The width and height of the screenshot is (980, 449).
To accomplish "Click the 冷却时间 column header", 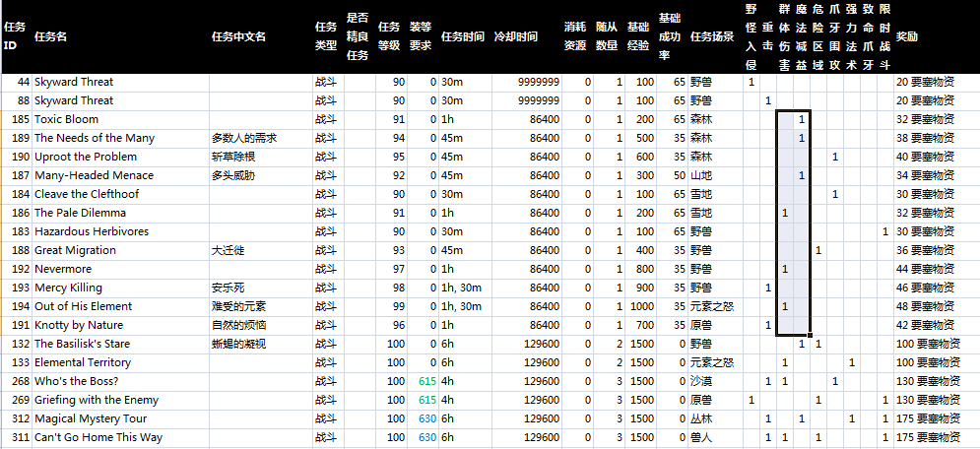I will pos(515,36).
